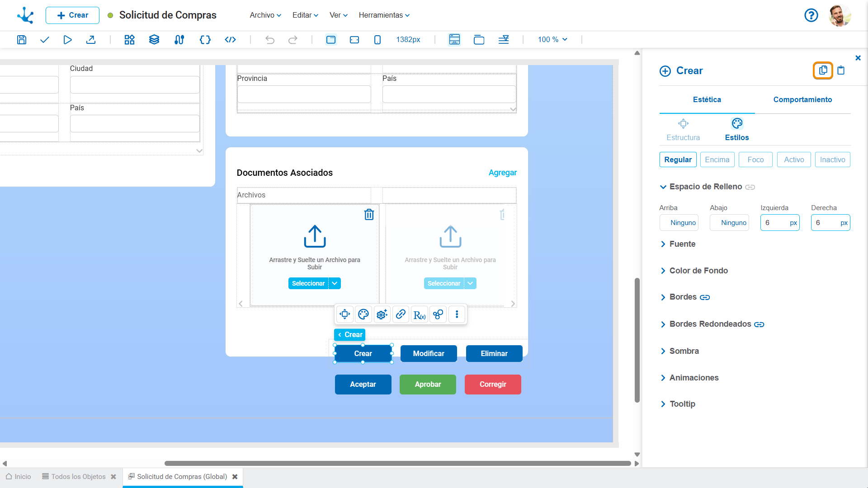Select the Encima state toggle
This screenshot has height=488, width=868.
pyautogui.click(x=717, y=160)
